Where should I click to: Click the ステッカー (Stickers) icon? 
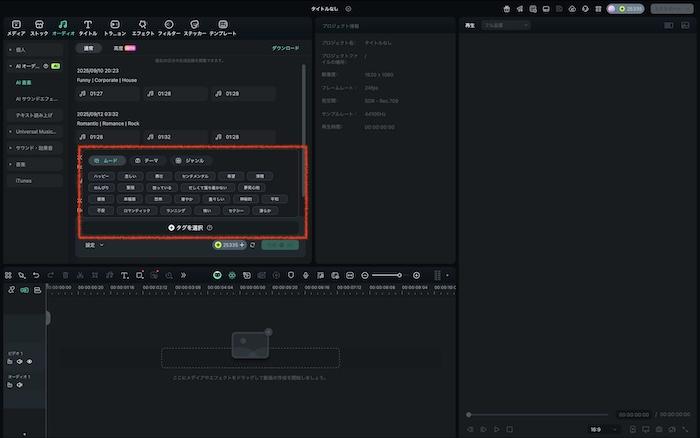tap(194, 23)
